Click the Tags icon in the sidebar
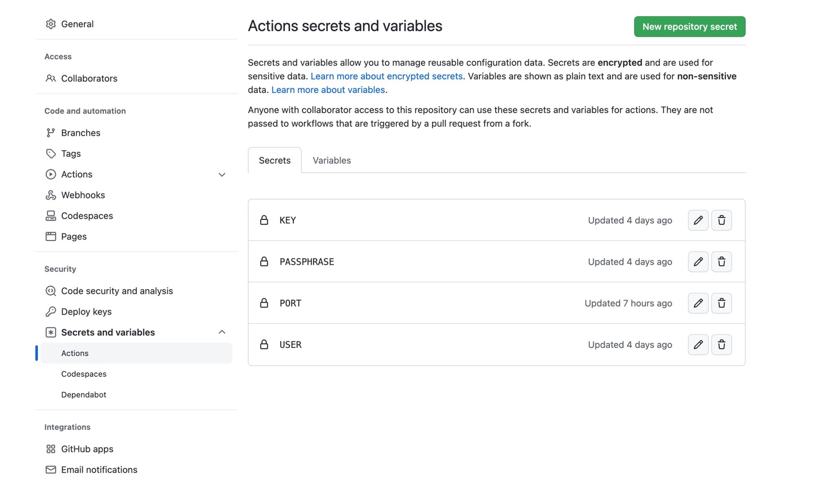This screenshot has height=504, width=827. (51, 153)
